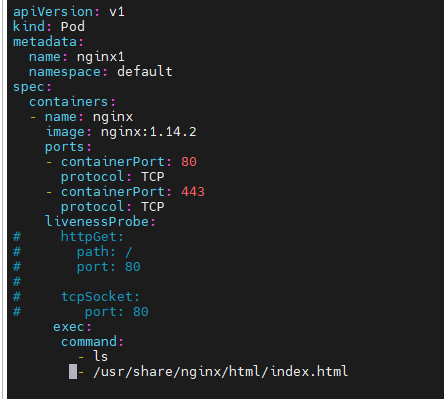Click 'protocol: TCP' under containerPort 80
Screen dimensions: 444x399
[x=113, y=177]
